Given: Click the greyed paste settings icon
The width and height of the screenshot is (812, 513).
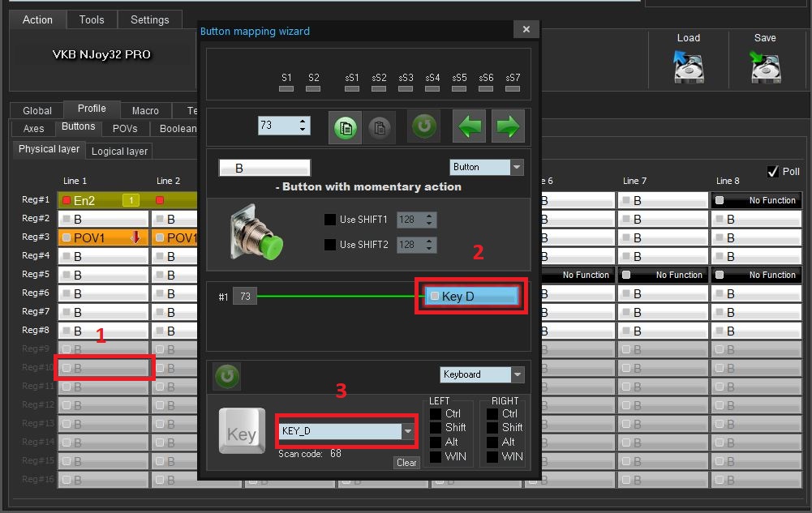Looking at the screenshot, I should 379,127.
